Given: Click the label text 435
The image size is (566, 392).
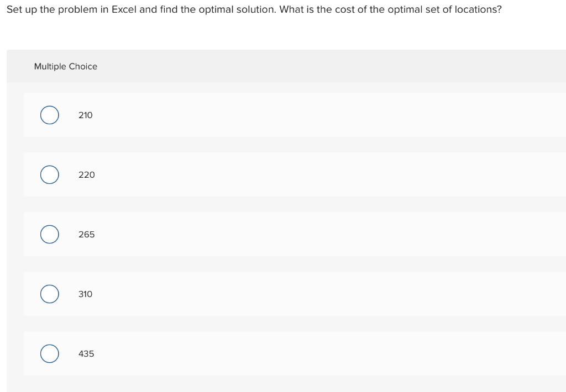Looking at the screenshot, I should click(x=86, y=353).
